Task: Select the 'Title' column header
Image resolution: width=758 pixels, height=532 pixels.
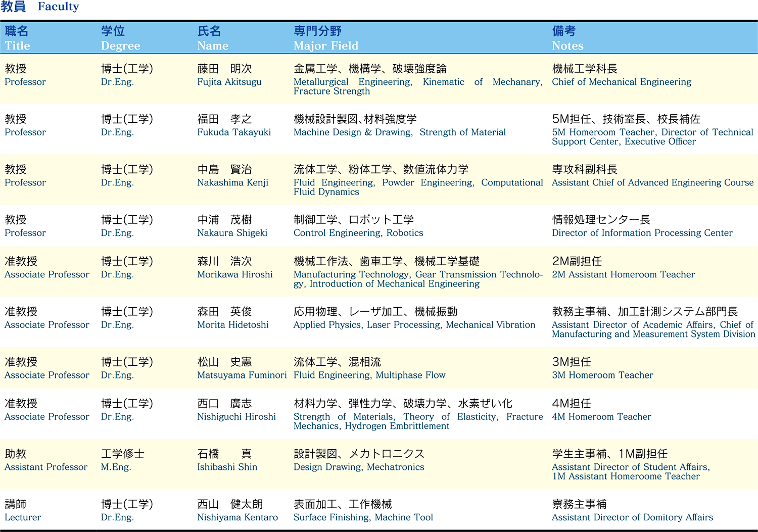Action: (18, 46)
